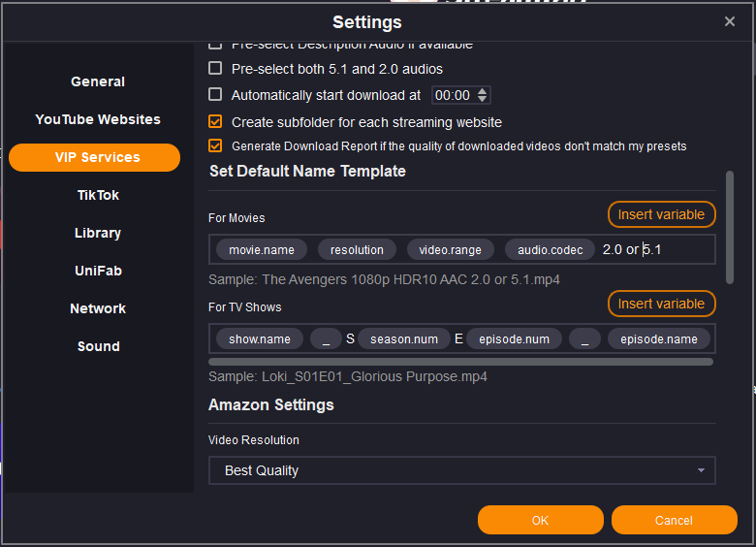Click Insert variable for TV Shows template

click(x=661, y=304)
